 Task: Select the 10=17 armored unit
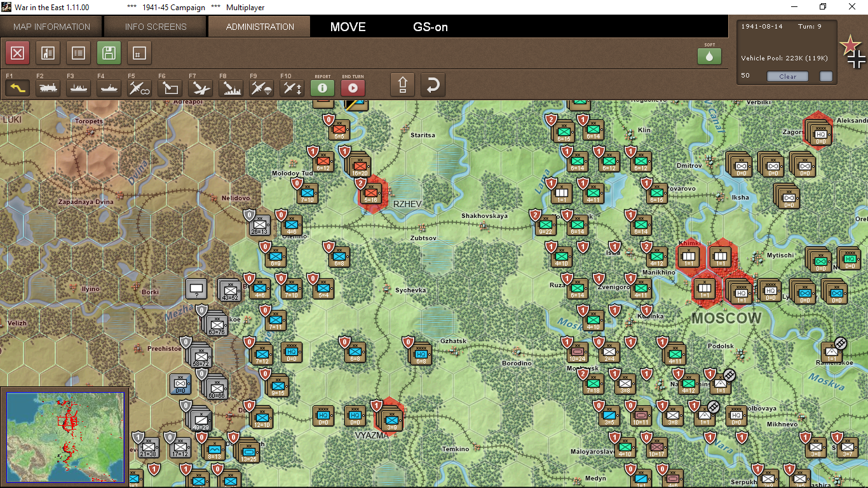coord(657,447)
